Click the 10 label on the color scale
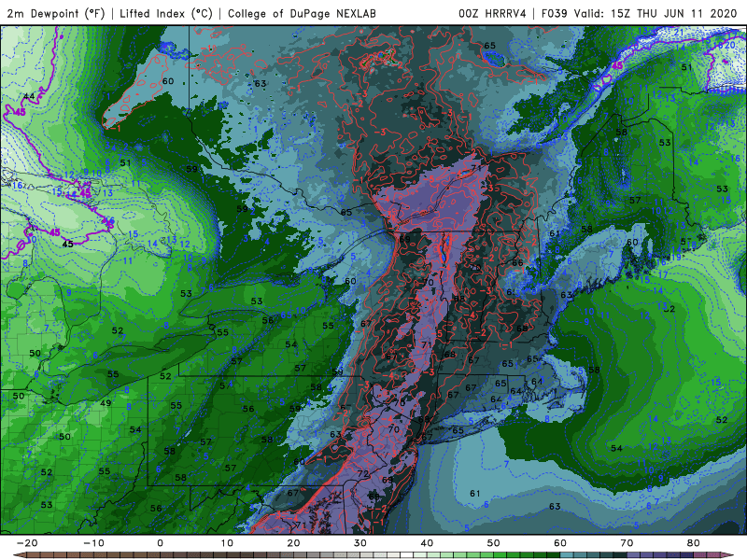 227,543
